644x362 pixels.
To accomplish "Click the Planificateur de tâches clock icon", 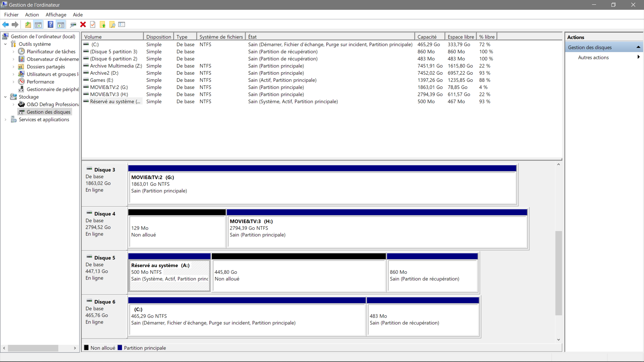I will (x=21, y=51).
